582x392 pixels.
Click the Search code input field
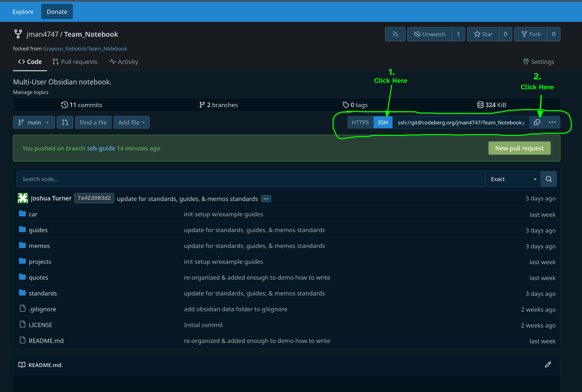251,179
